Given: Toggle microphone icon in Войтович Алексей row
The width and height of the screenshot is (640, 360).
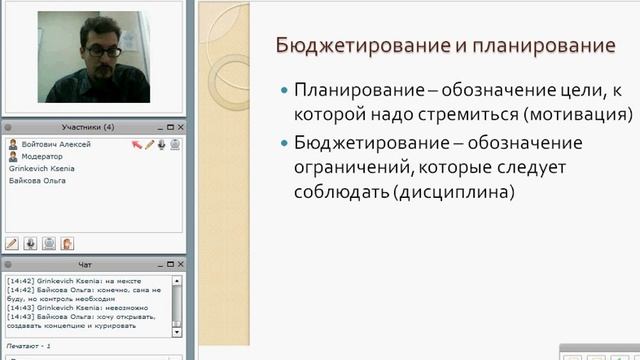Looking at the screenshot, I should click(x=162, y=144).
